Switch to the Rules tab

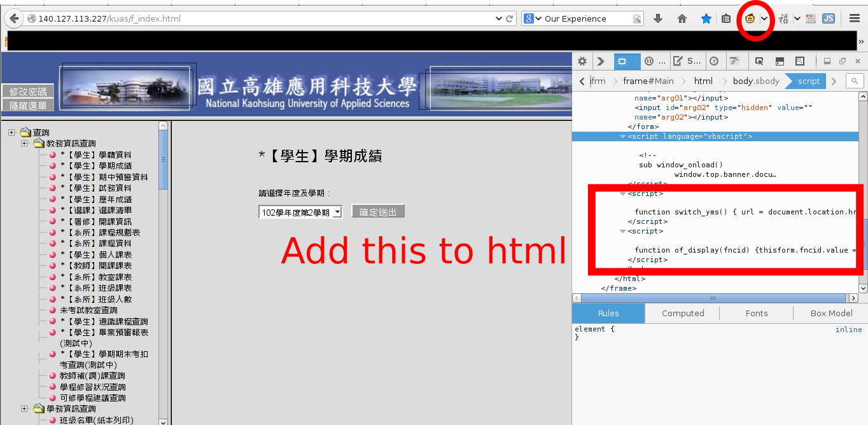tap(608, 313)
